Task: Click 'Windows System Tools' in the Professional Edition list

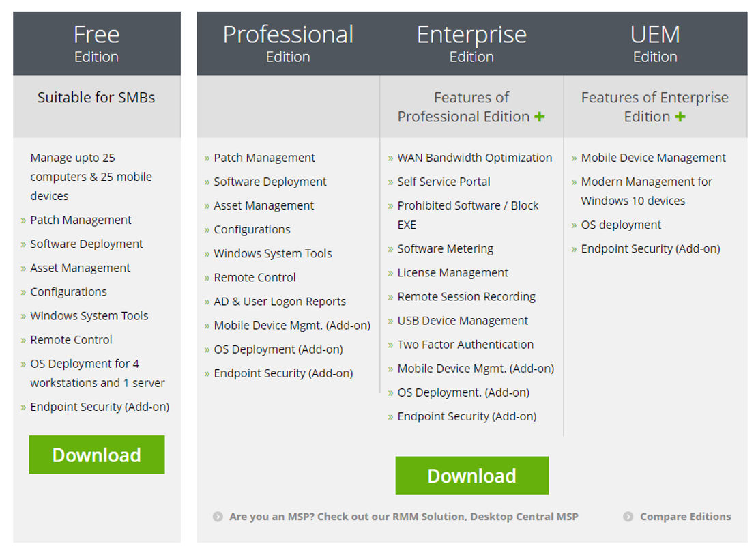Action: [x=273, y=254]
